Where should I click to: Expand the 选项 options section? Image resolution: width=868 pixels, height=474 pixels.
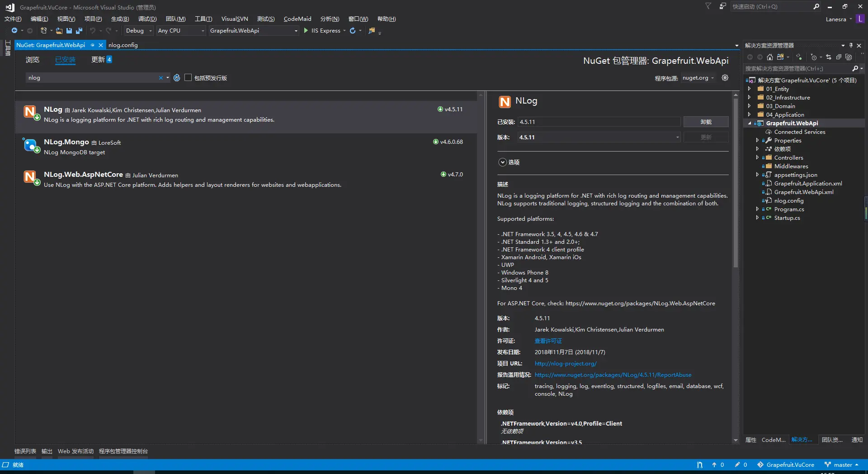pos(502,162)
